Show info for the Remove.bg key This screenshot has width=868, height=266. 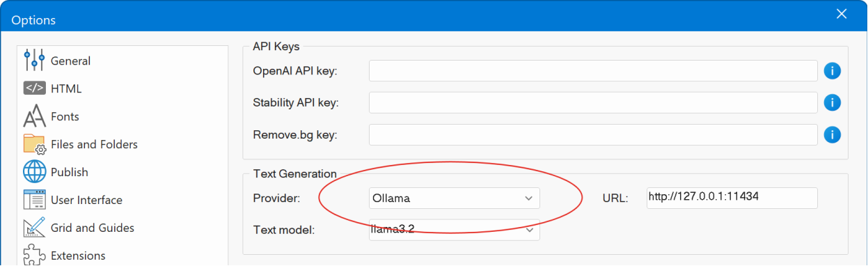coord(833,135)
